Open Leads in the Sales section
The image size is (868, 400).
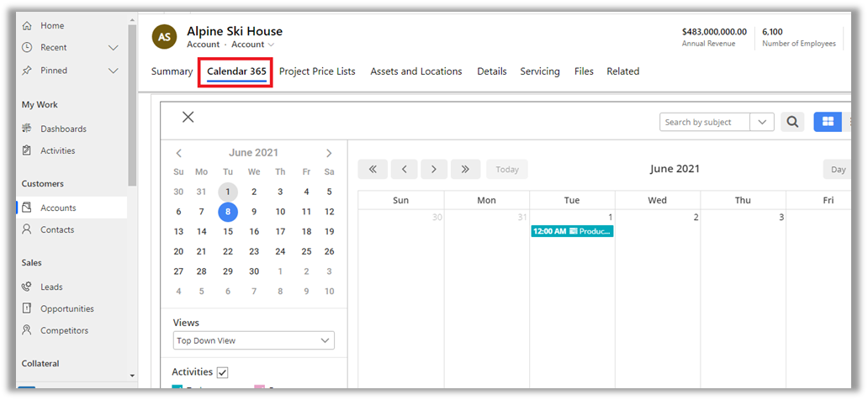[x=51, y=287]
